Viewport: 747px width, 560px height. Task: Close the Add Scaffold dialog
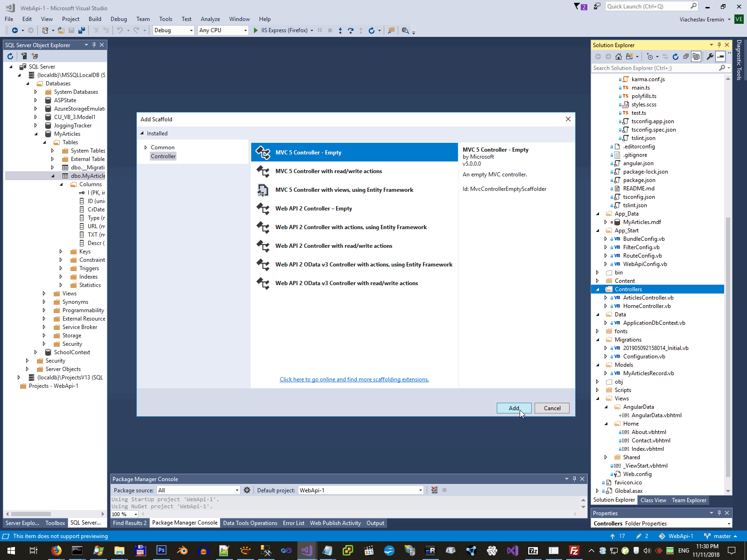click(x=568, y=119)
